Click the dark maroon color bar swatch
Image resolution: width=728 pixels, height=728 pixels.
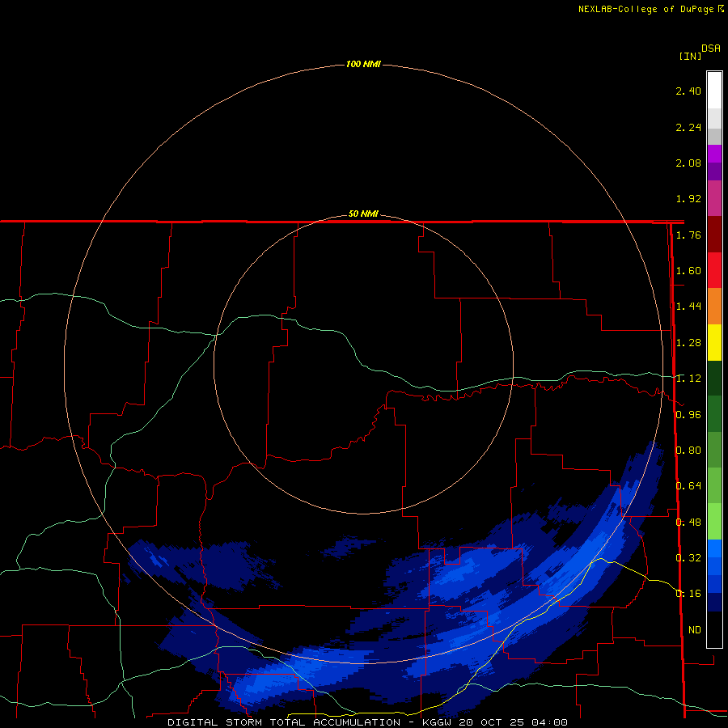pos(714,235)
